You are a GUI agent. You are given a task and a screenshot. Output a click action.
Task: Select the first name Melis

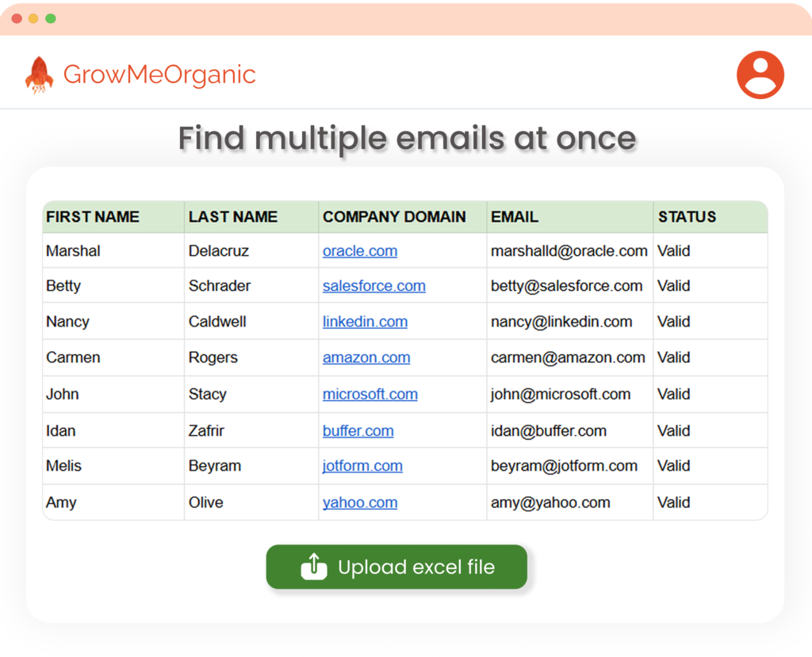63,465
